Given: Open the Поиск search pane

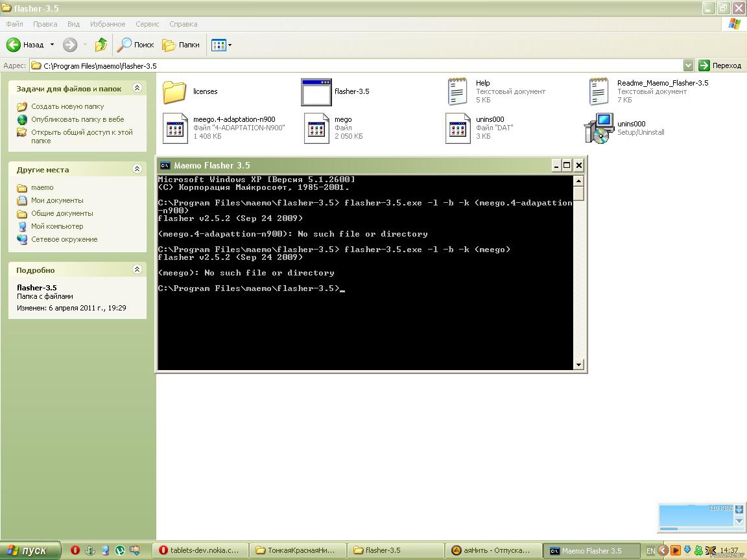Looking at the screenshot, I should 136,45.
